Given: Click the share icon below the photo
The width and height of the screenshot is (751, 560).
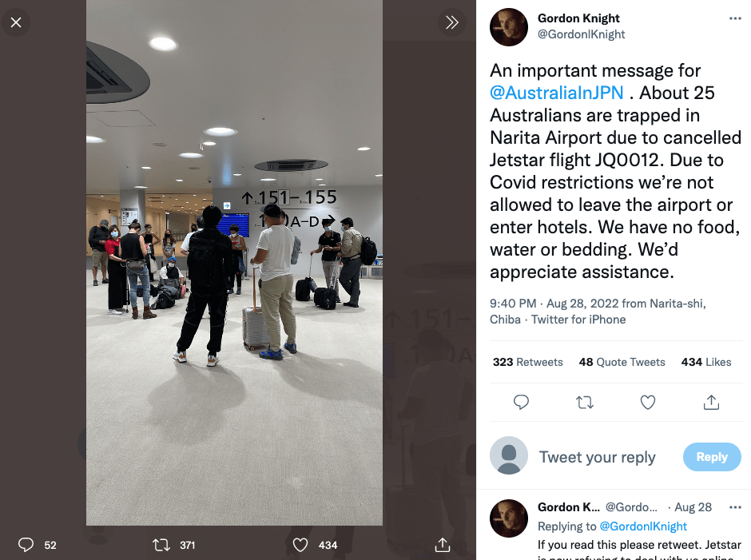Looking at the screenshot, I should [443, 545].
